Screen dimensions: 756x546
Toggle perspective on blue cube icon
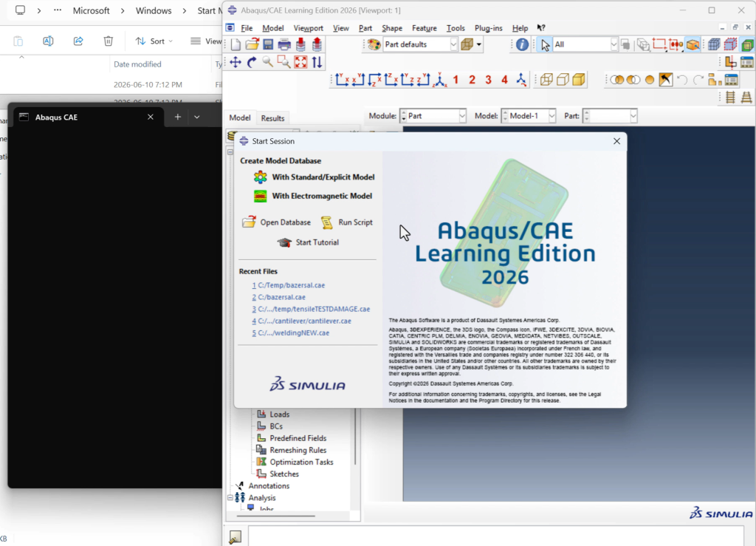tap(714, 45)
